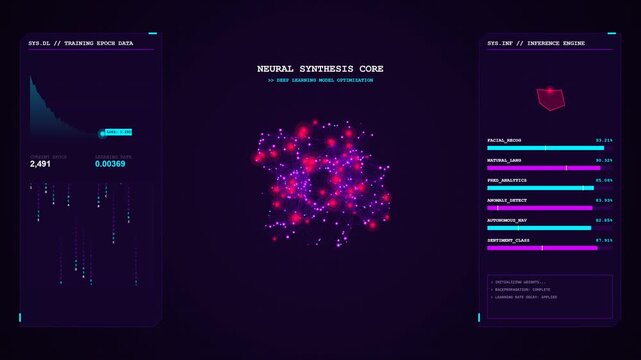
Task: Click the AUTONOMOUS_NAV label
Action: click(x=507, y=220)
